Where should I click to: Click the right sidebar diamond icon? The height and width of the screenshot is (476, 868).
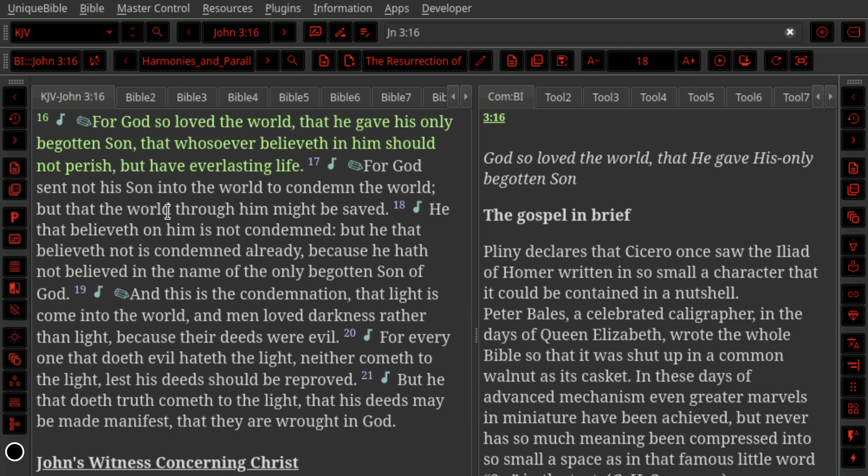point(853,316)
